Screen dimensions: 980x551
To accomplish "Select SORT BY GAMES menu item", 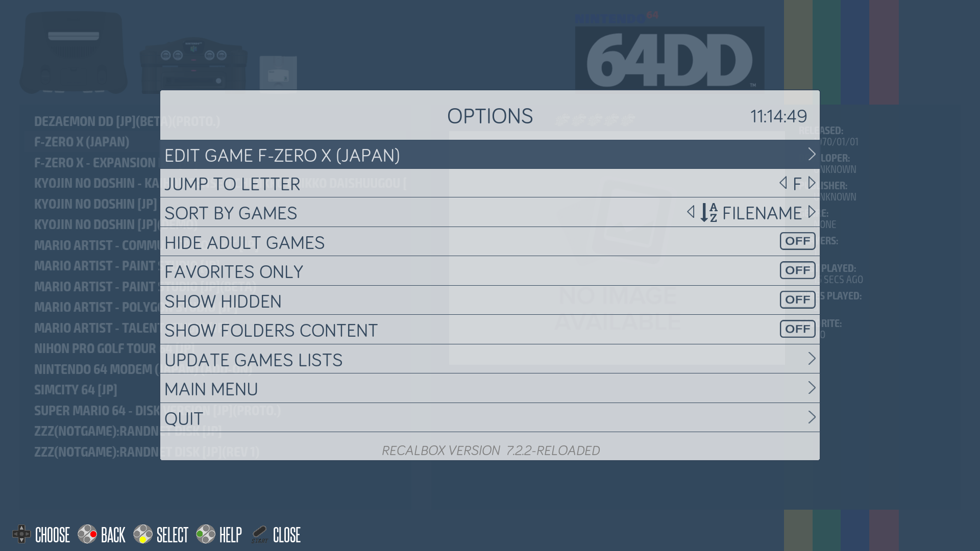I will (490, 213).
